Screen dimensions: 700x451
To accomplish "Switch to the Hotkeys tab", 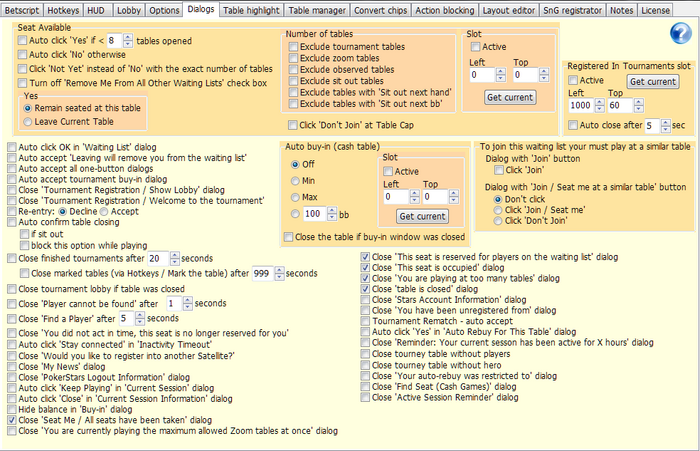I will [63, 9].
